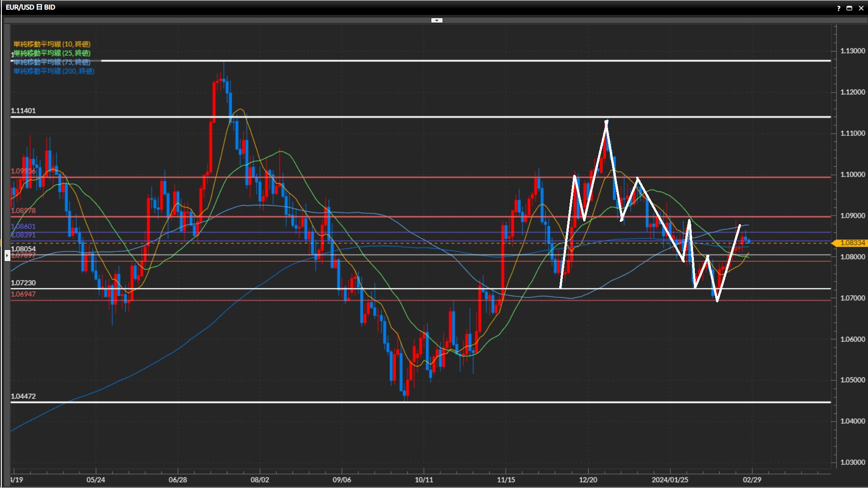Click the 2024/01/25 date on time axis
The image size is (868, 488).
pyautogui.click(x=670, y=480)
